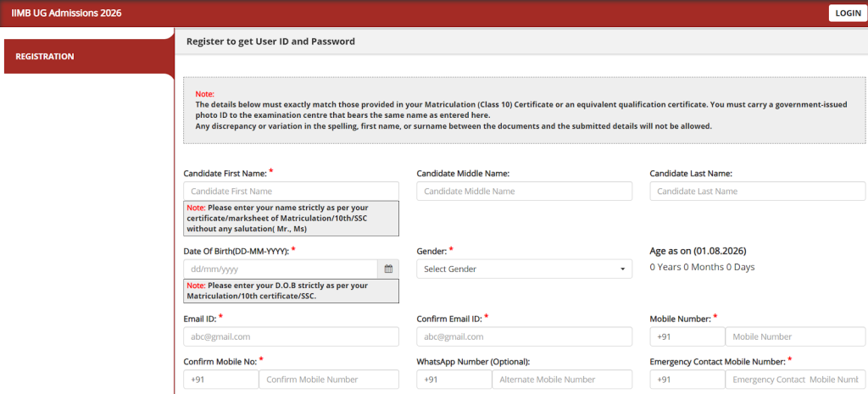This screenshot has width=868, height=394.
Task: Select the Candidate Last Name field
Action: click(x=757, y=191)
